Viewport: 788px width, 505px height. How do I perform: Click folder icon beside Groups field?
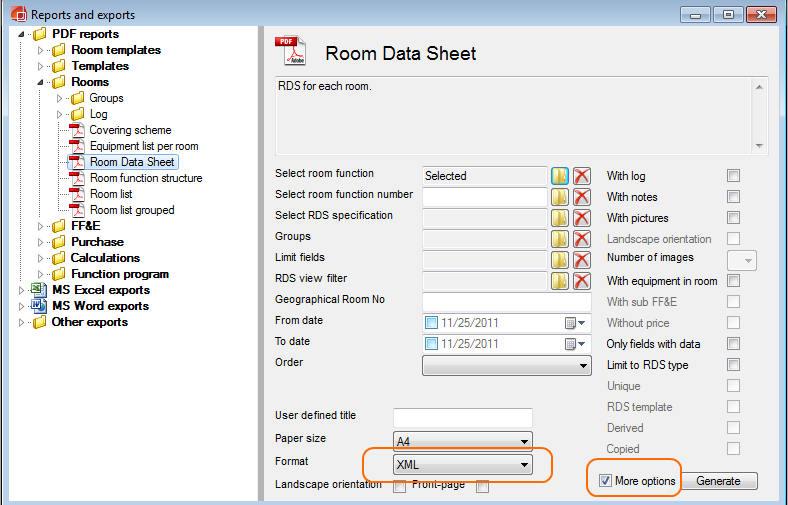point(560,238)
